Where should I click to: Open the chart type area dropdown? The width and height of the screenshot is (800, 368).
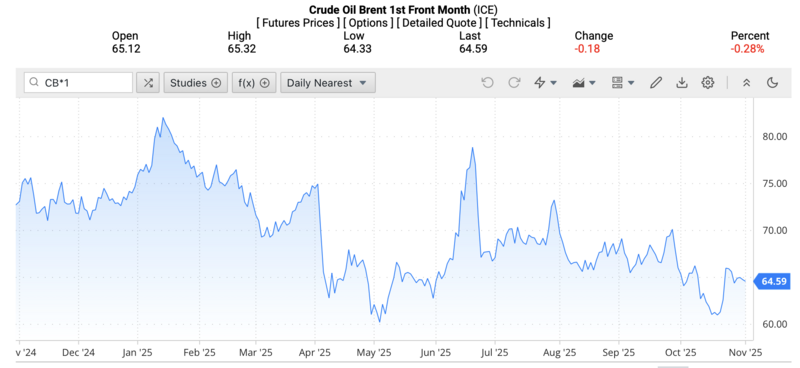[584, 83]
